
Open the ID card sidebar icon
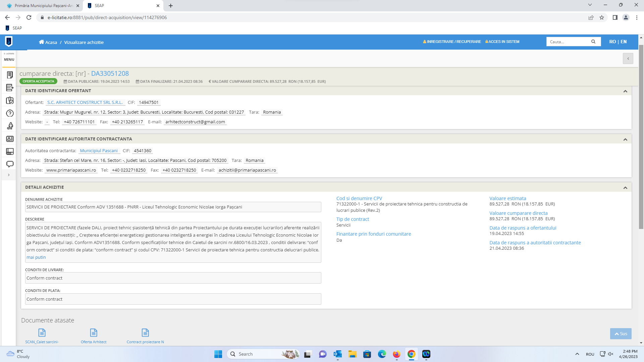10,139
